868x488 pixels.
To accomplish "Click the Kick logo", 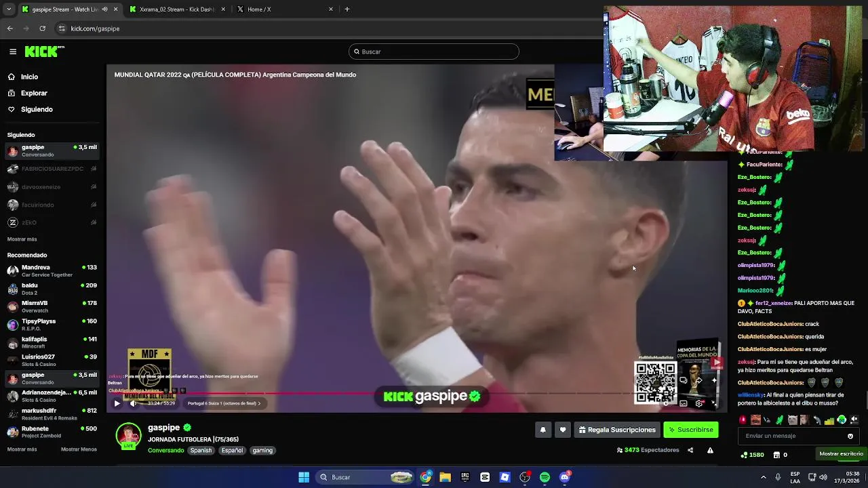I will click(44, 52).
